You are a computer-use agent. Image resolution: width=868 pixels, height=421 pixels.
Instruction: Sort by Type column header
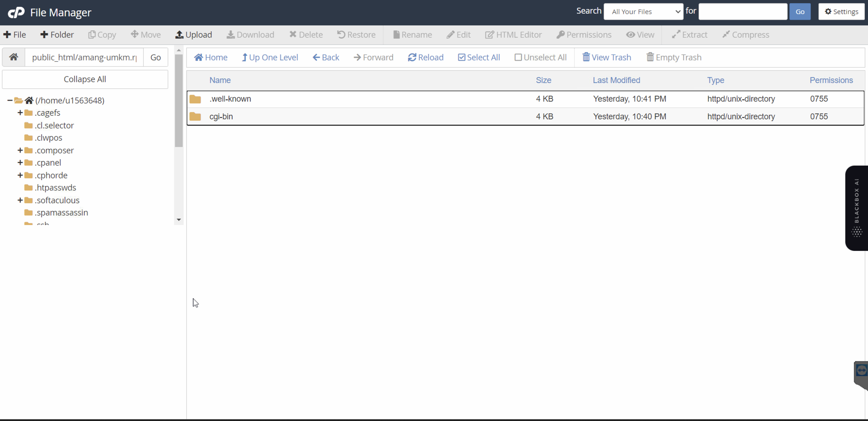(715, 80)
